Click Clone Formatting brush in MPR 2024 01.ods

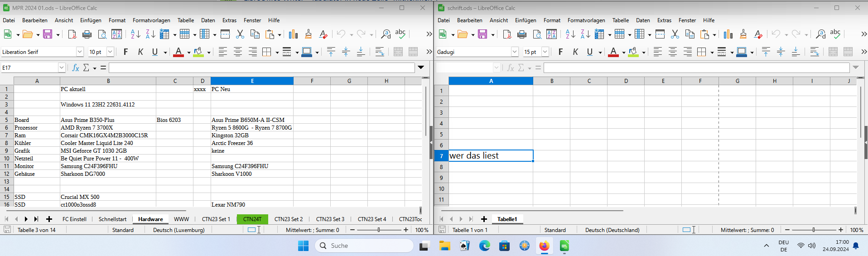pos(308,34)
